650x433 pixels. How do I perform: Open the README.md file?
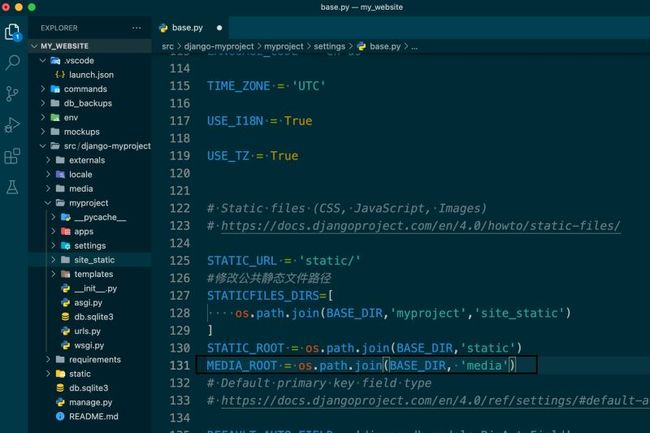tap(93, 416)
